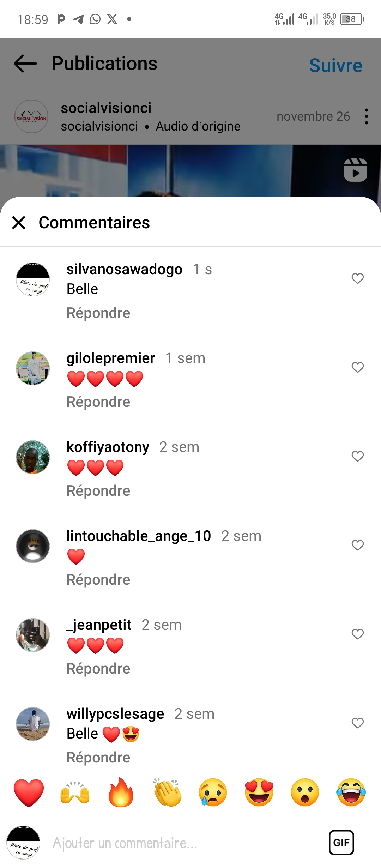Screen dimensions: 381x868
Task: Like koffiyaotony's comment with the heart
Action: [358, 456]
